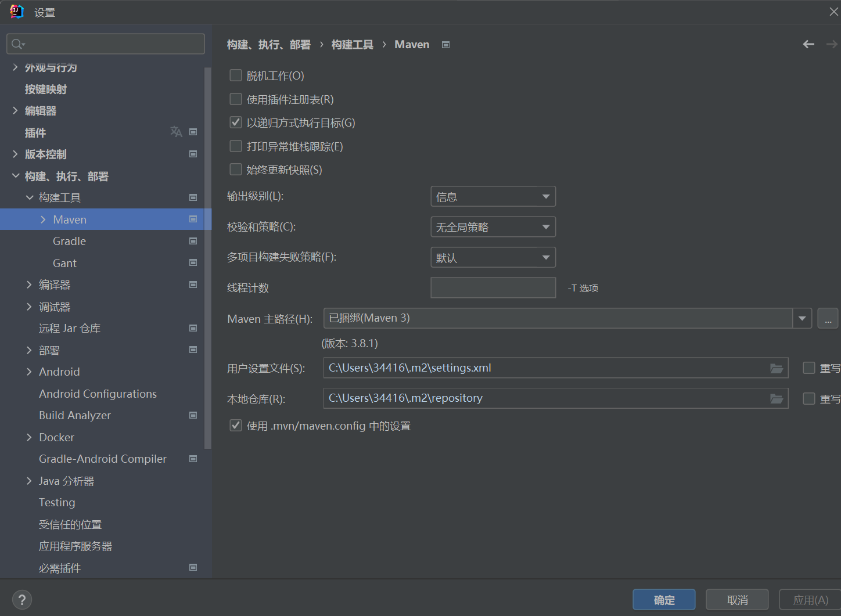Expand the Maven tree node chevron
The height and width of the screenshot is (616, 841).
coord(44,219)
